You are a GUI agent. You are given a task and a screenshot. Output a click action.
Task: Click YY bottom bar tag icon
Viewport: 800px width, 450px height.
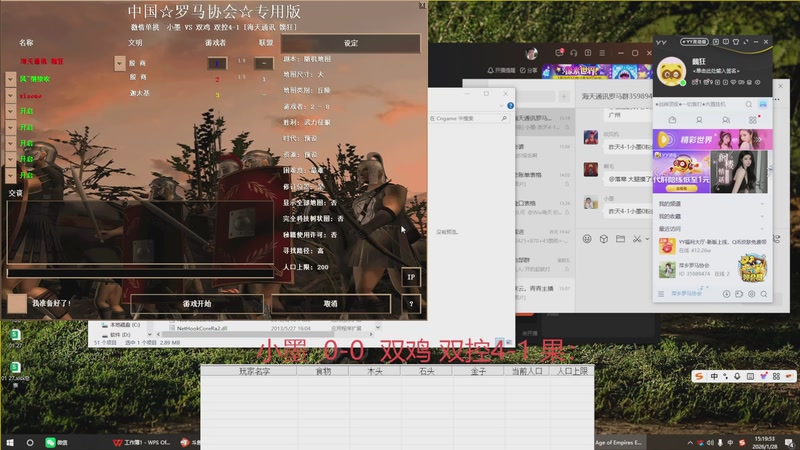click(x=739, y=294)
